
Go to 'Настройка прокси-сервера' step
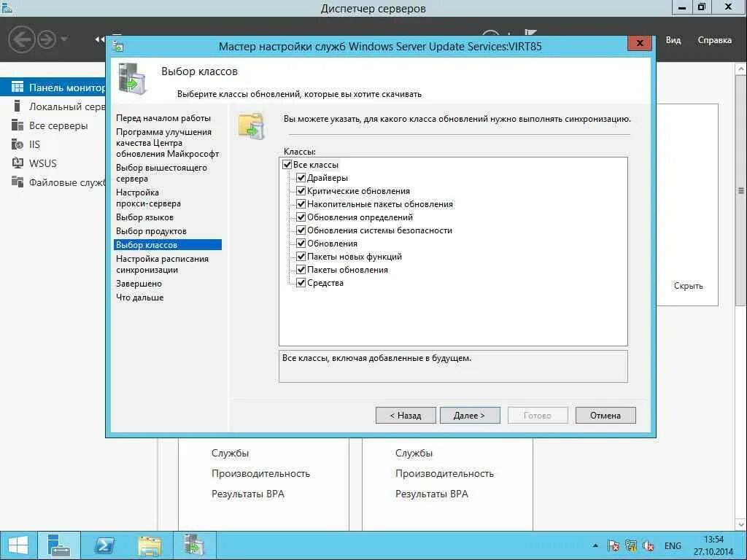point(149,198)
